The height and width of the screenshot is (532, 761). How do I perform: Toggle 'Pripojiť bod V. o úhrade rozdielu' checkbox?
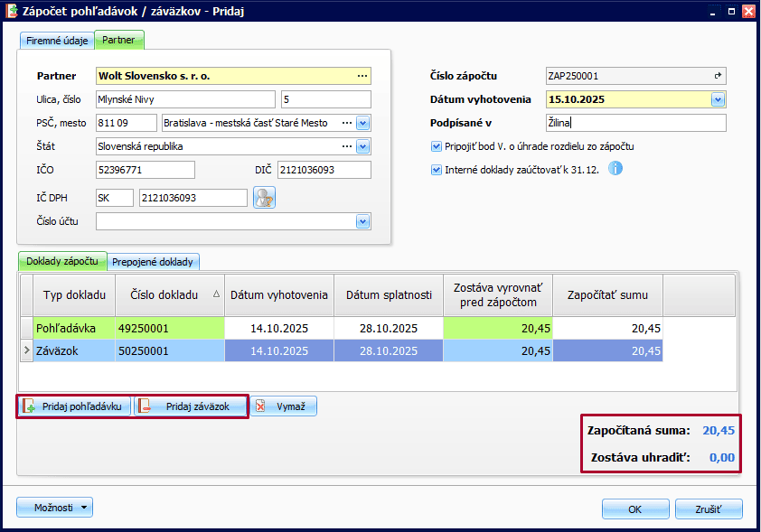point(437,145)
